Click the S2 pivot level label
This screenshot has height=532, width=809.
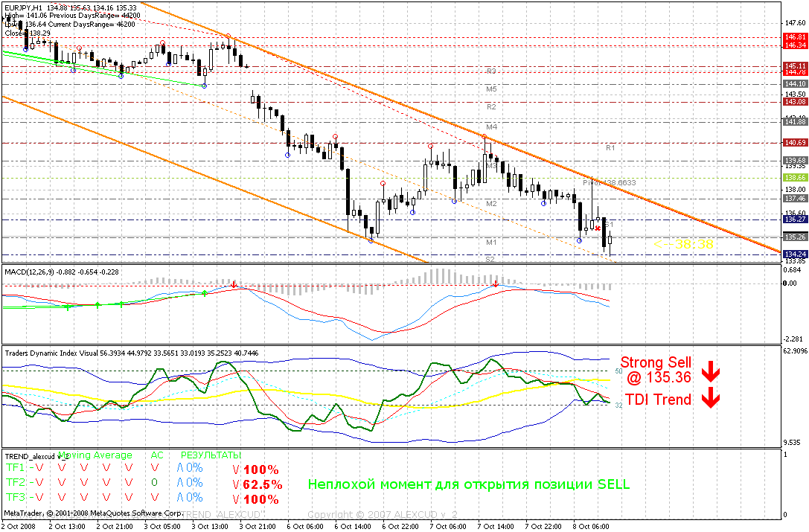[490, 259]
